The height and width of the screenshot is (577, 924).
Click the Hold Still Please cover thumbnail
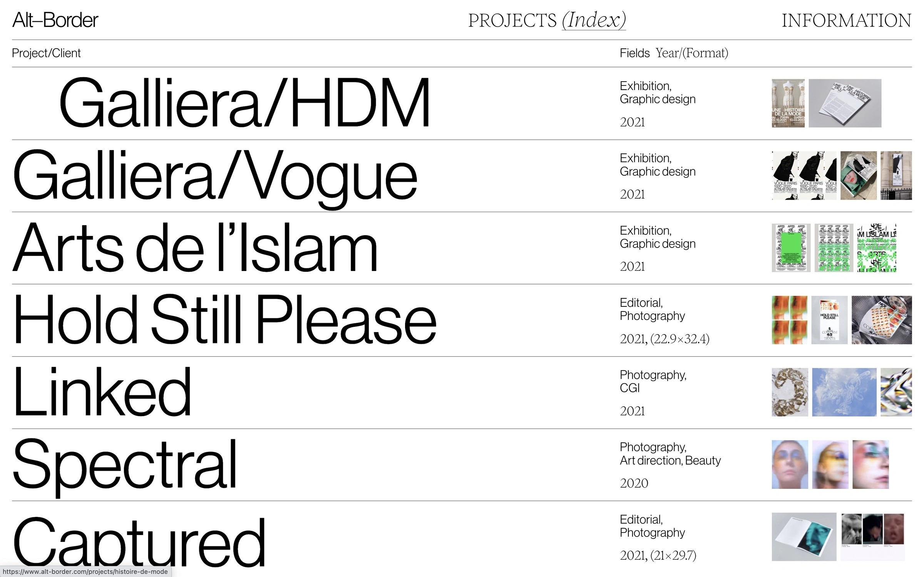click(x=829, y=320)
